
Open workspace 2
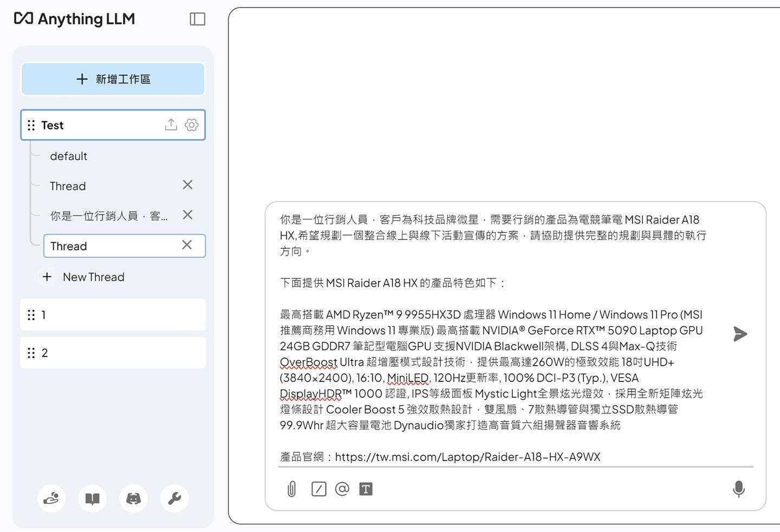(x=113, y=353)
